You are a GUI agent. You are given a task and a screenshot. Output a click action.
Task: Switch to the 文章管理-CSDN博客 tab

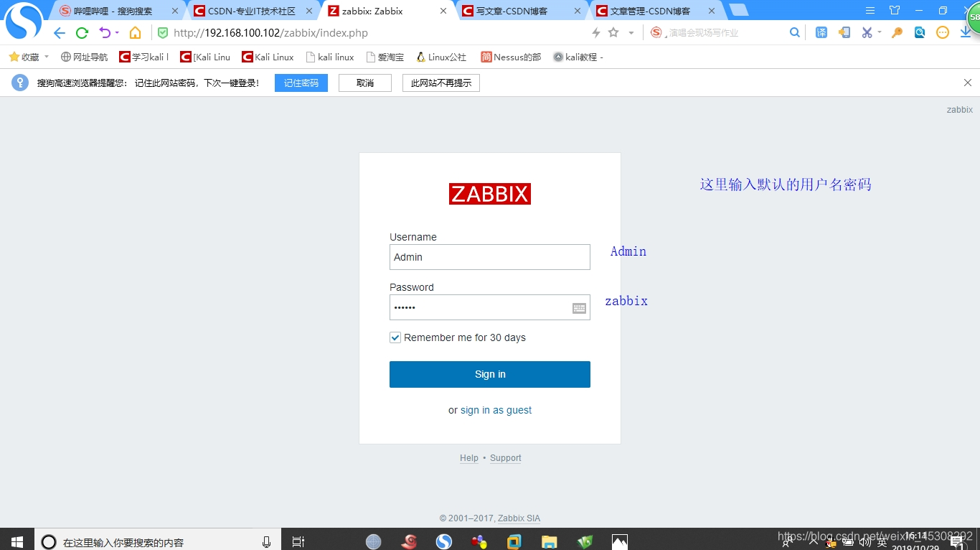655,11
